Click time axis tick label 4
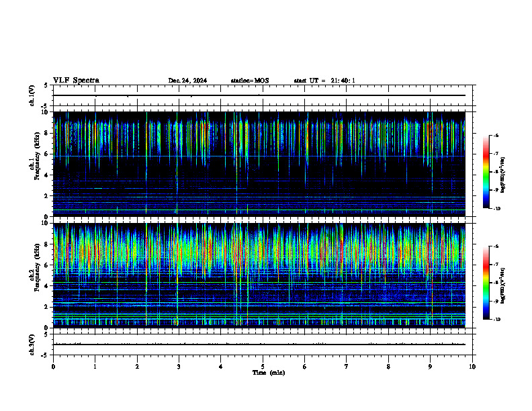 220,367
